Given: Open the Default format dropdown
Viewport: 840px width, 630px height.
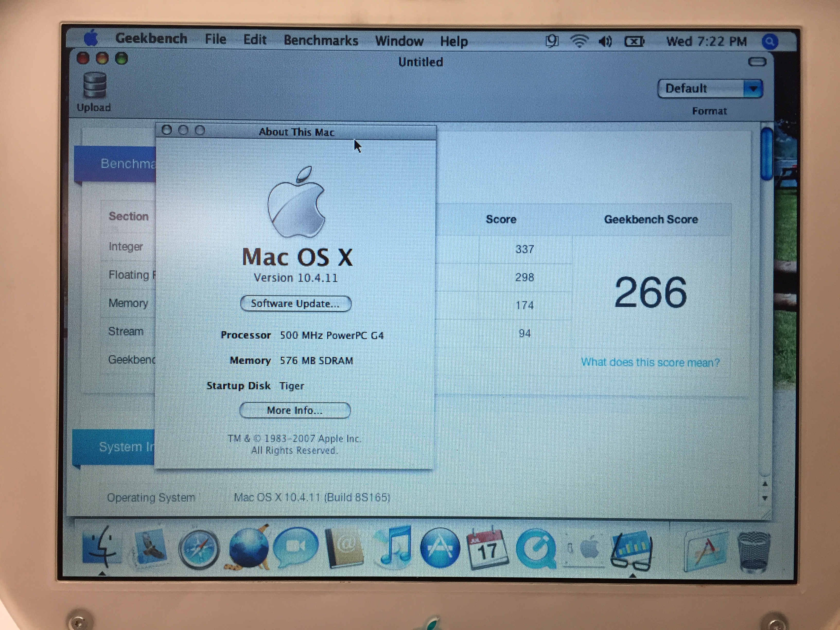Looking at the screenshot, I should (710, 89).
